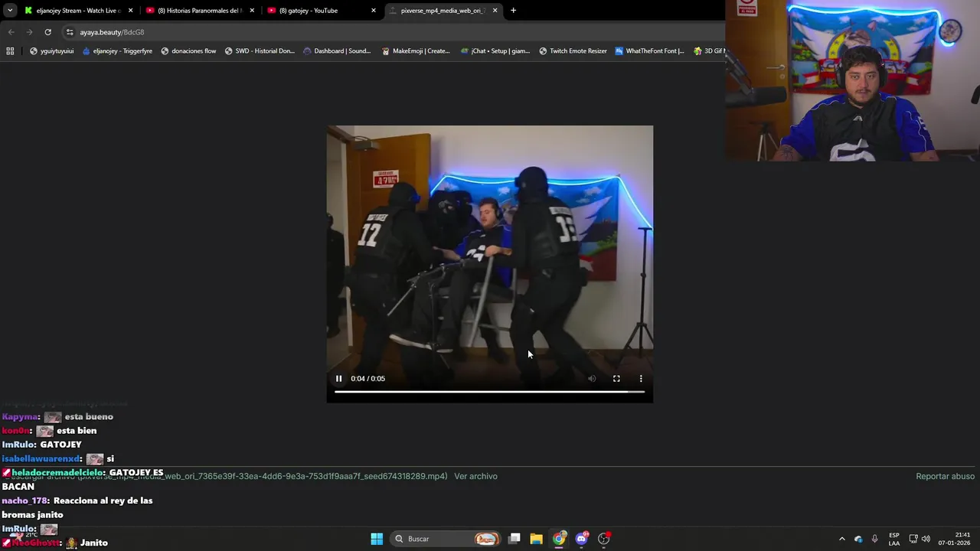Go back using the browser back arrow
This screenshot has width=980, height=551.
point(11,32)
